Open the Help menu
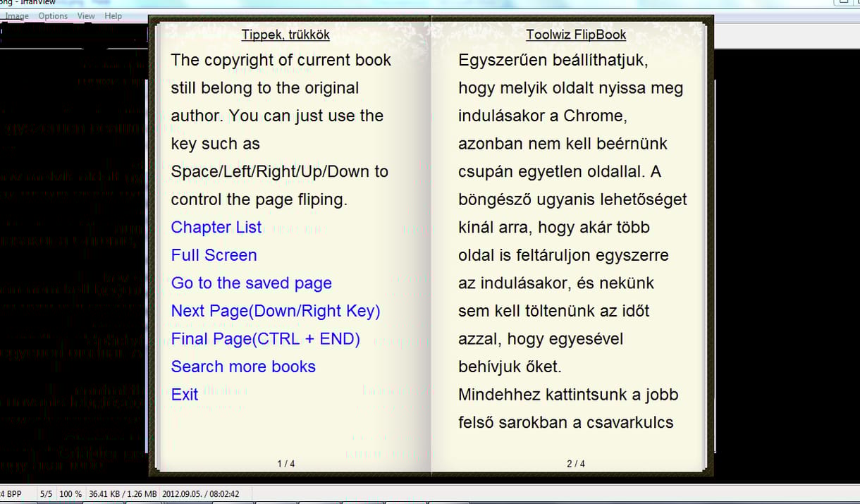Image resolution: width=860 pixels, height=504 pixels. 113,16
